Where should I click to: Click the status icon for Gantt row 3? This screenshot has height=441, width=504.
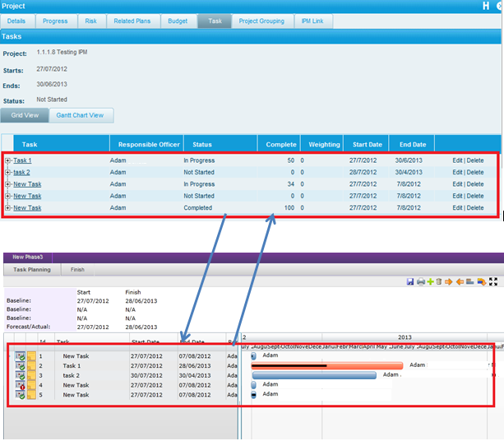[x=20, y=376]
